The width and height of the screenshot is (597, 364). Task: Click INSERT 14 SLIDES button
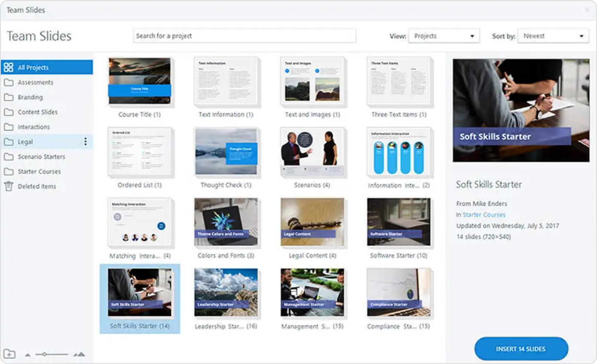pyautogui.click(x=521, y=349)
